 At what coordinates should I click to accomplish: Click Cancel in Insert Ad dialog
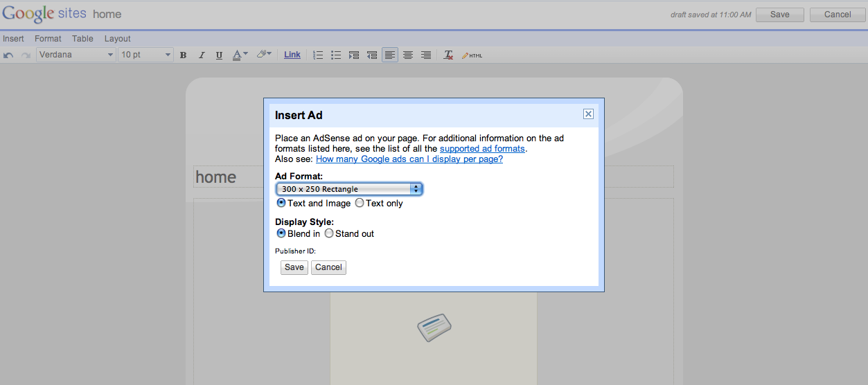[x=328, y=267]
